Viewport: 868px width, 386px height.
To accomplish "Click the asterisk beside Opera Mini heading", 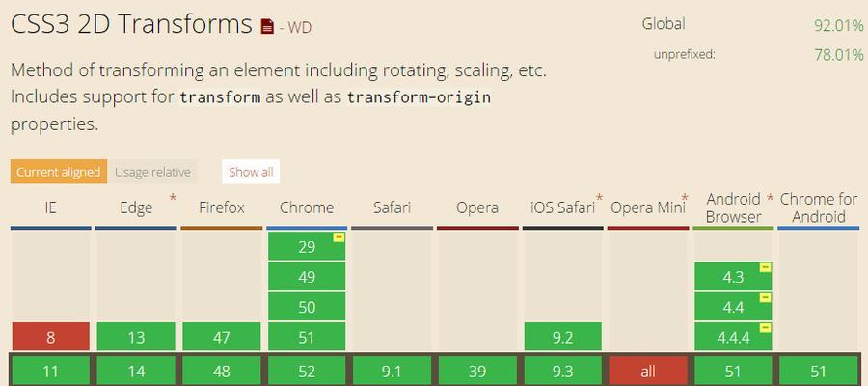I will tap(685, 198).
